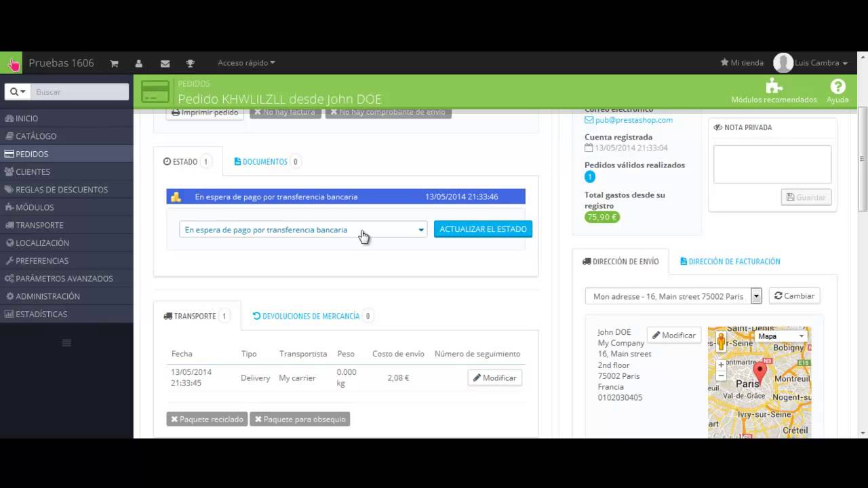The height and width of the screenshot is (488, 868).
Task: Click the PEDIDOS header card icon
Action: point(155,91)
